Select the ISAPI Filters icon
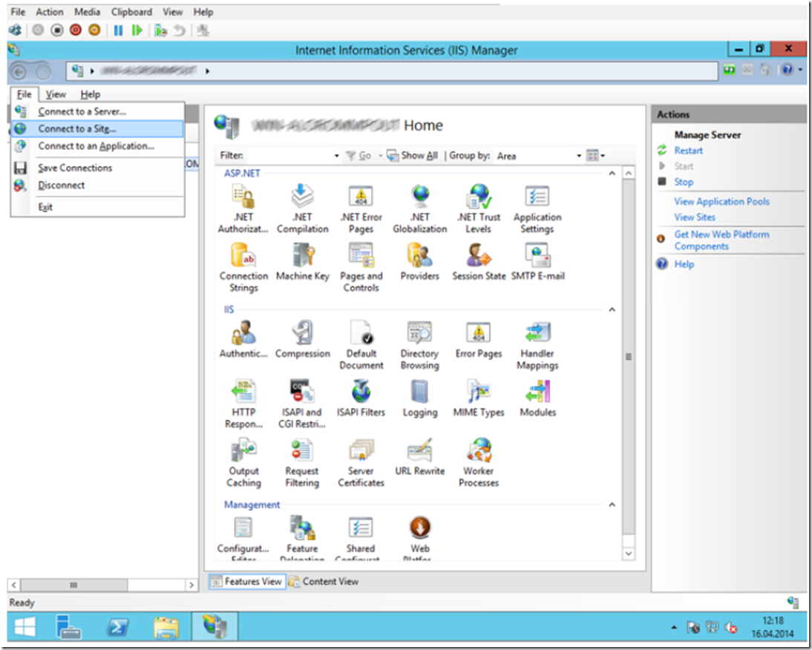 point(361,398)
